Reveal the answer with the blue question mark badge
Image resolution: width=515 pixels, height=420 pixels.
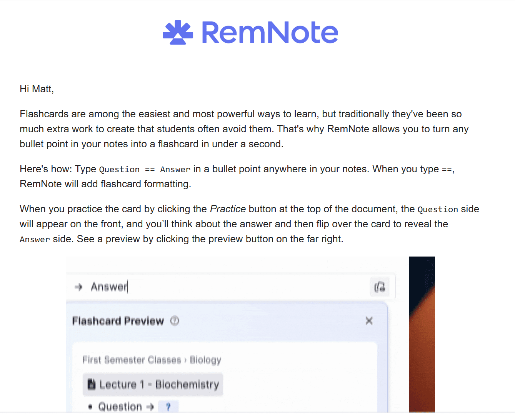168,406
